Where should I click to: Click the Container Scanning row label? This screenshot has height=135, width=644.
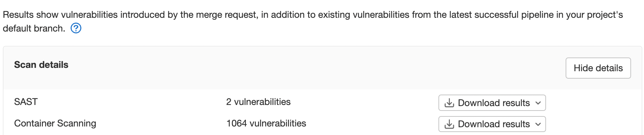tap(55, 124)
